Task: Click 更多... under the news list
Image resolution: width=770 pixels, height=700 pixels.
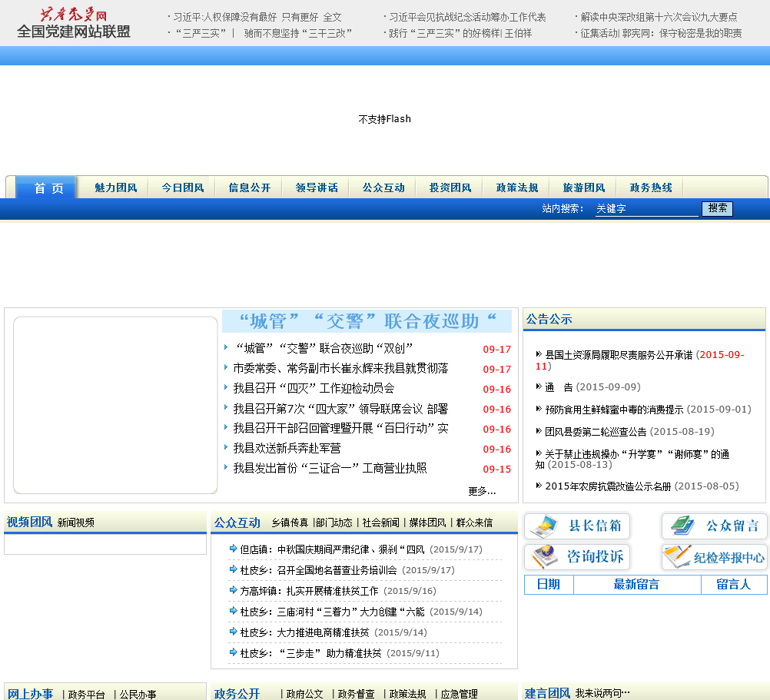Action: (x=482, y=491)
